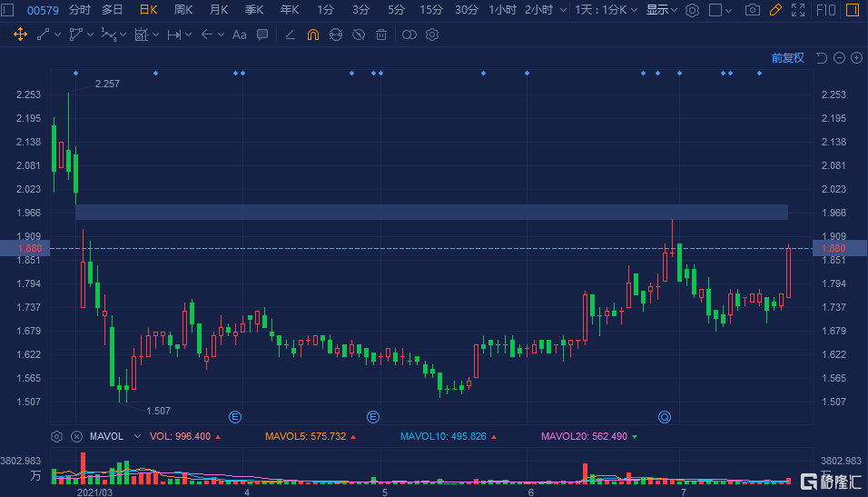The width and height of the screenshot is (868, 497).
Task: Zoom in chart with plus icon
Action: click(856, 58)
